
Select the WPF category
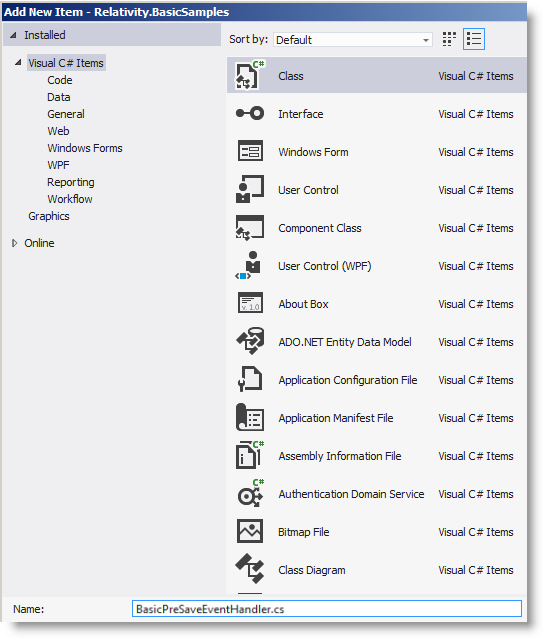pyautogui.click(x=58, y=165)
